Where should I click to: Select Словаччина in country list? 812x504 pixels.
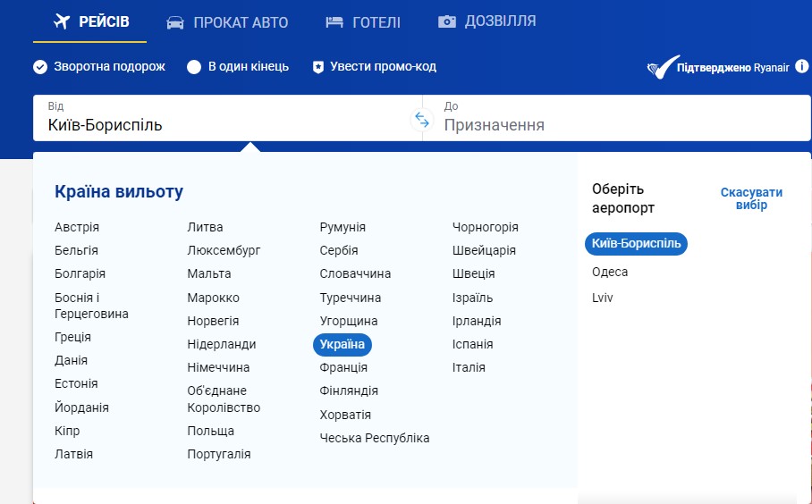click(x=355, y=273)
